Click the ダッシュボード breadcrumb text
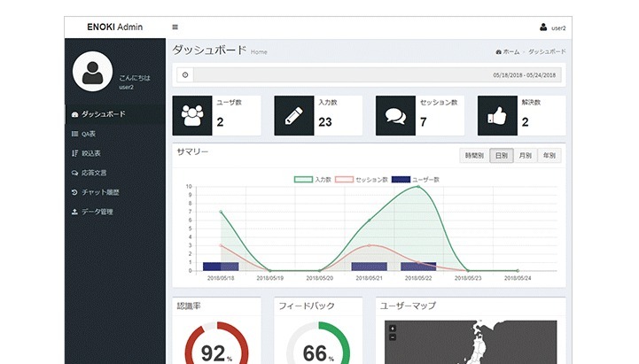639x364 pixels. click(547, 51)
